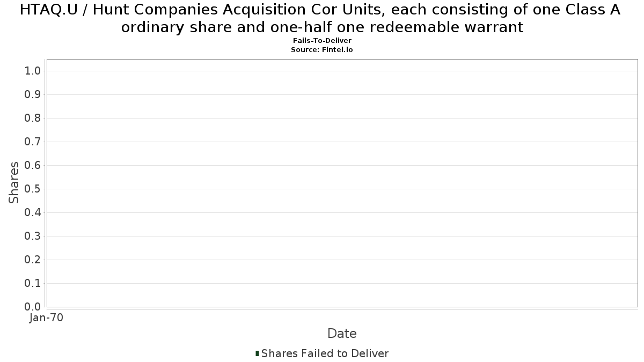The height and width of the screenshot is (362, 644).
Task: Click the 0.3 y-axis tick label
Action: (33, 236)
